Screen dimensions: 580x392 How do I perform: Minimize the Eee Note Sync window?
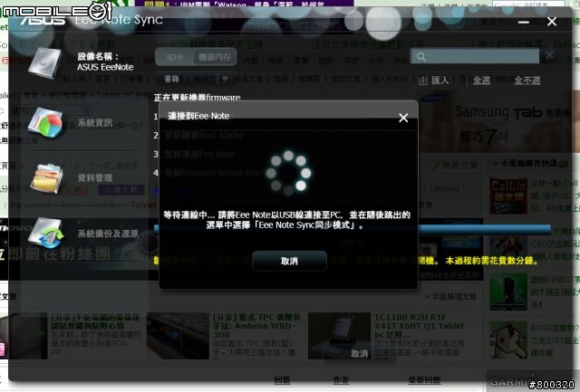click(x=524, y=22)
